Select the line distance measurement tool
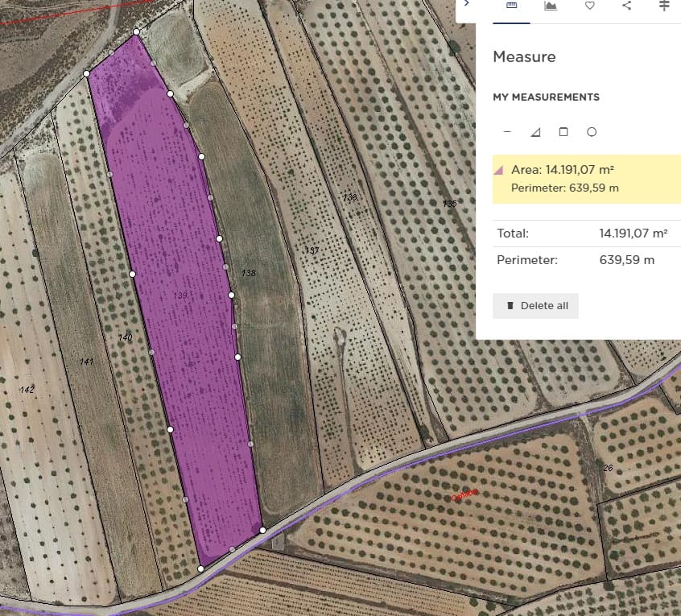The width and height of the screenshot is (681, 616). [508, 131]
